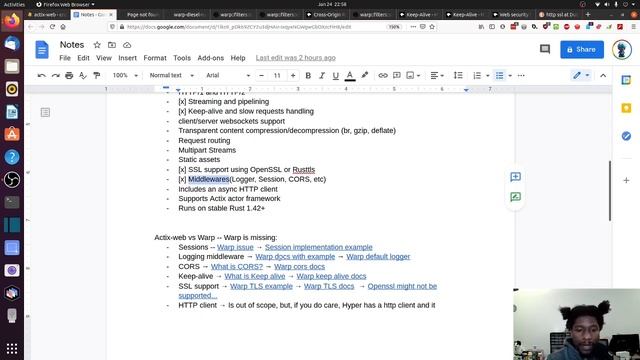Add comment using margin bubble icon
The width and height of the screenshot is (640, 360).
point(515,177)
